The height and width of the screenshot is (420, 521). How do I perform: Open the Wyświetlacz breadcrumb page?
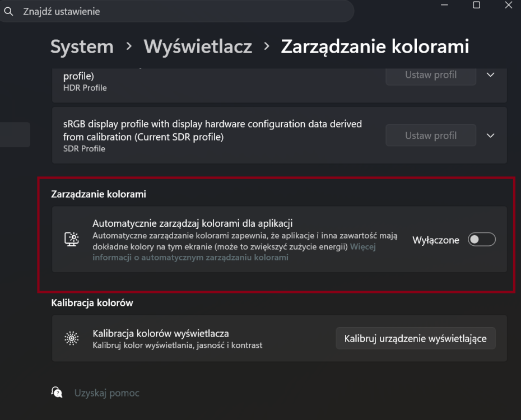198,46
